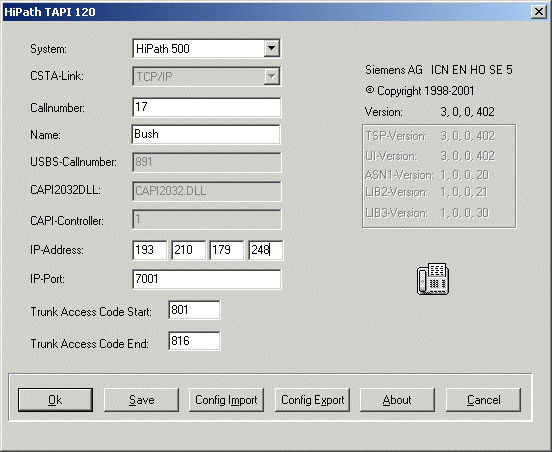
Task: Edit the Trunk Access Code Start field
Action: point(194,310)
